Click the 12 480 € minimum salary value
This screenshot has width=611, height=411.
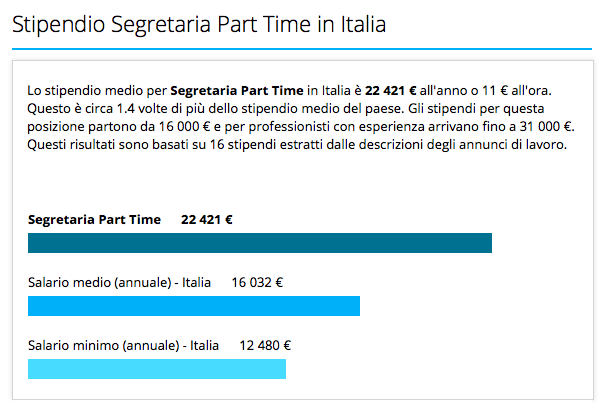point(265,346)
